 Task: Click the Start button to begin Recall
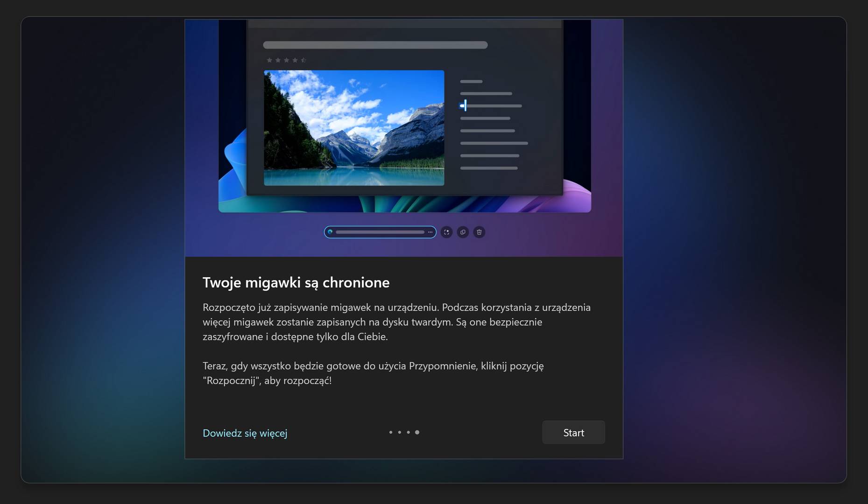[573, 432]
